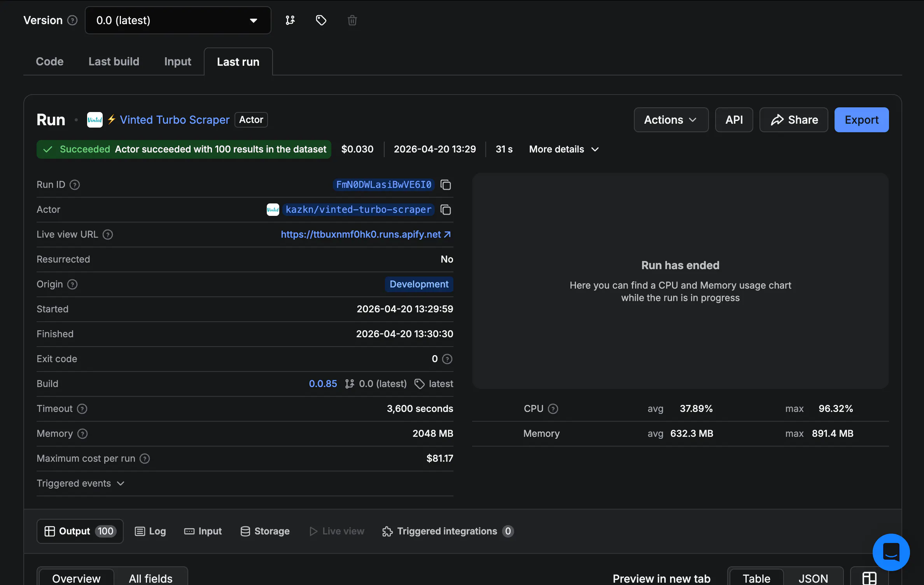Click the Exit code help icon
The height and width of the screenshot is (585, 924).
click(447, 359)
